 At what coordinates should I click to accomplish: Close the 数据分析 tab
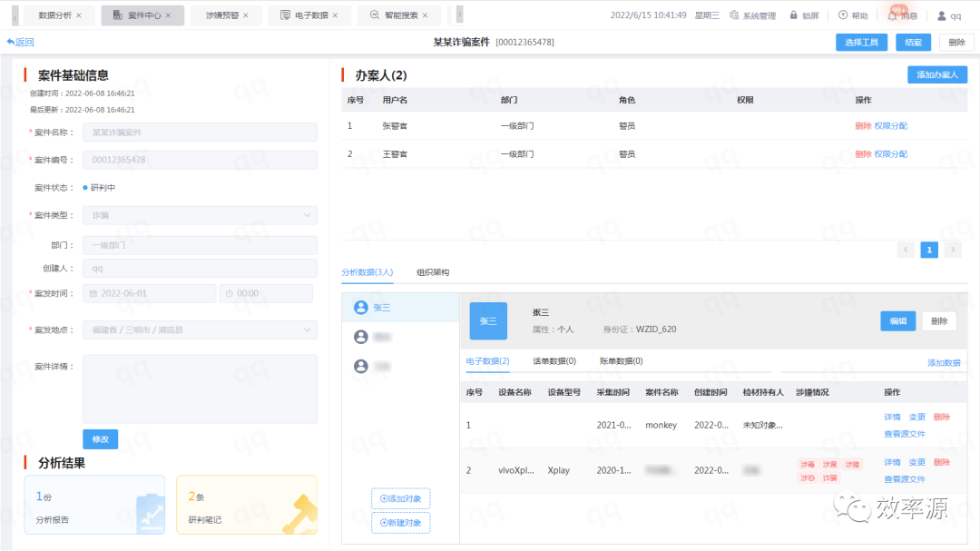(79, 15)
